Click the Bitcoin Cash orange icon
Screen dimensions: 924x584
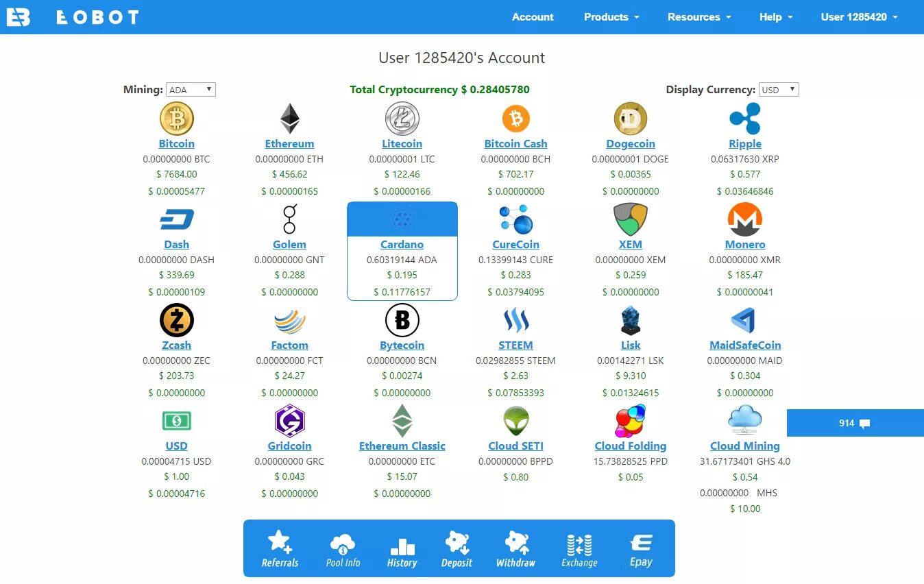coord(516,119)
